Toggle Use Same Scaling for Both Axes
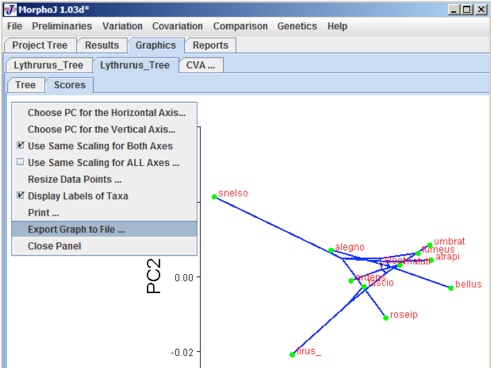Viewport: 491px width, 368px height. (104, 146)
